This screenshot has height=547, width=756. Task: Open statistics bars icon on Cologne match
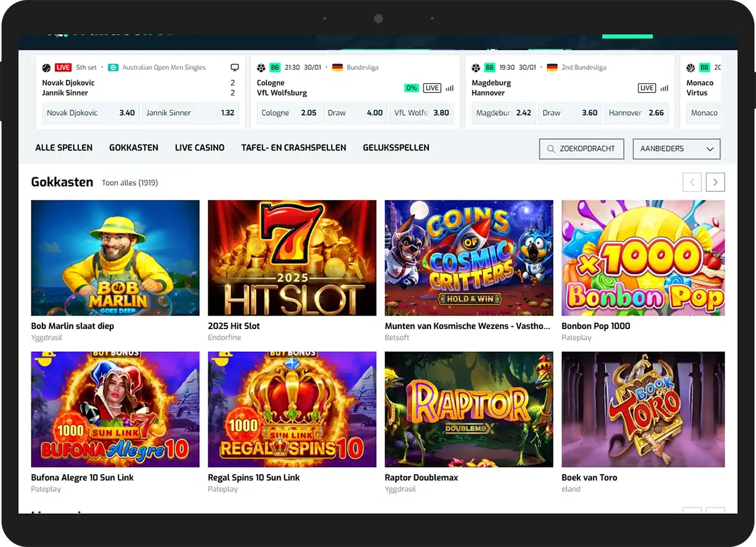pyautogui.click(x=450, y=88)
